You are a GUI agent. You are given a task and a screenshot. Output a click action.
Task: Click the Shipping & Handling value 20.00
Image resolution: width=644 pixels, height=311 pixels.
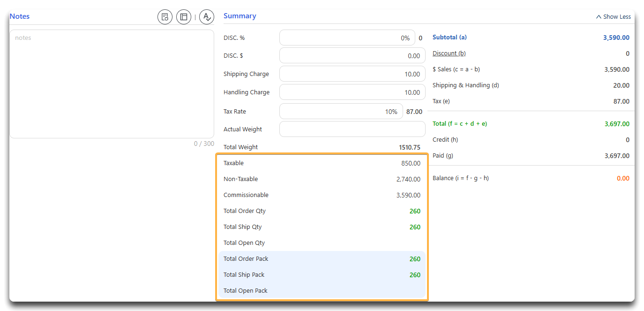pyautogui.click(x=622, y=85)
